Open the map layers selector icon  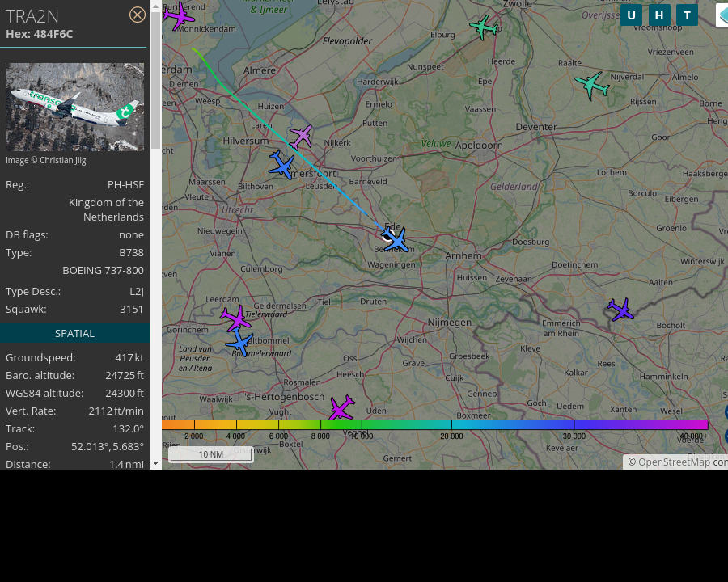(722, 16)
